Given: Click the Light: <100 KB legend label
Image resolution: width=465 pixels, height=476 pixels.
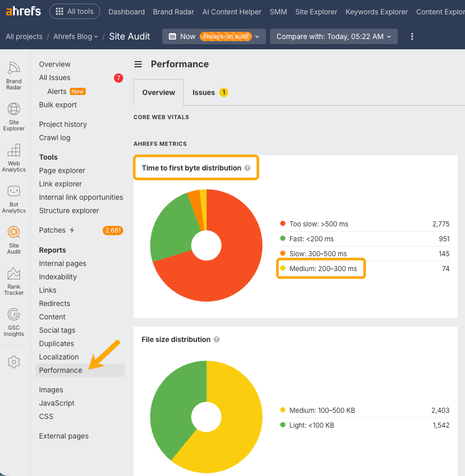Looking at the screenshot, I should click(x=312, y=425).
